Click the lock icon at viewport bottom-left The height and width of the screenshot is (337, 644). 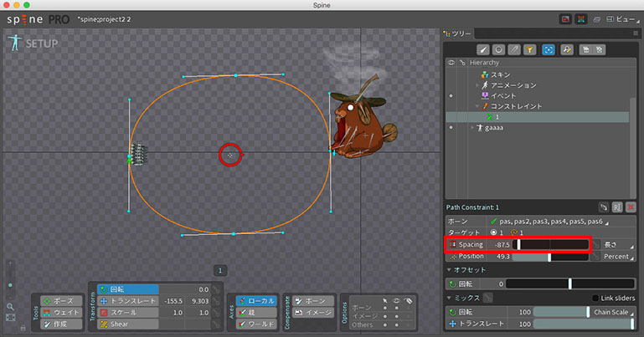coord(23,327)
